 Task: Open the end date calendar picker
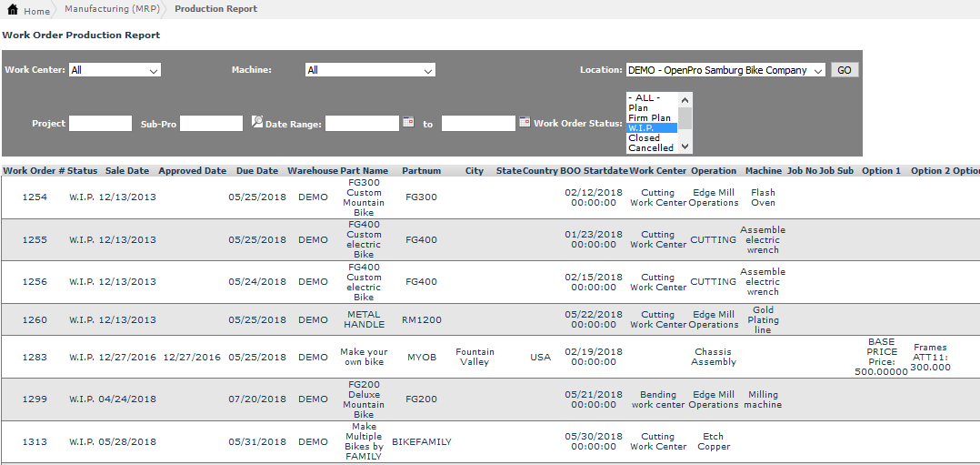[525, 122]
